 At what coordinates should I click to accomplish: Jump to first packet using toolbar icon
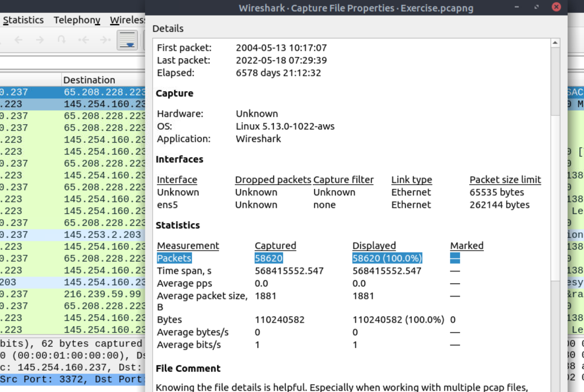click(84, 40)
